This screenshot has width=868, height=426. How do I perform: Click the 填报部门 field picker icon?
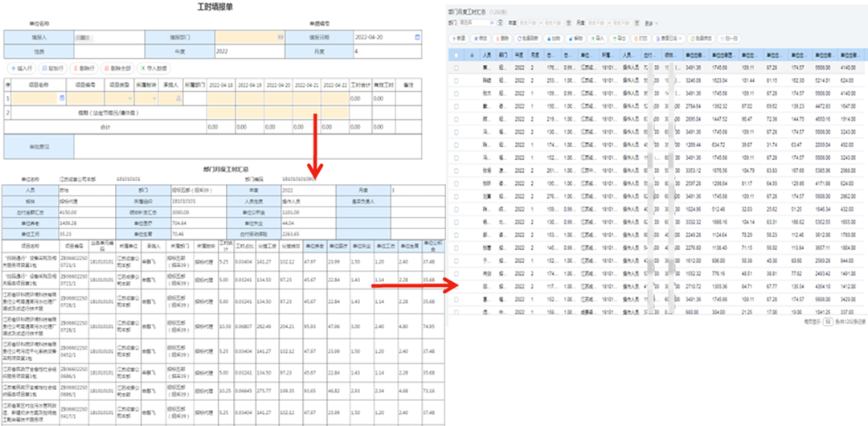click(280, 37)
